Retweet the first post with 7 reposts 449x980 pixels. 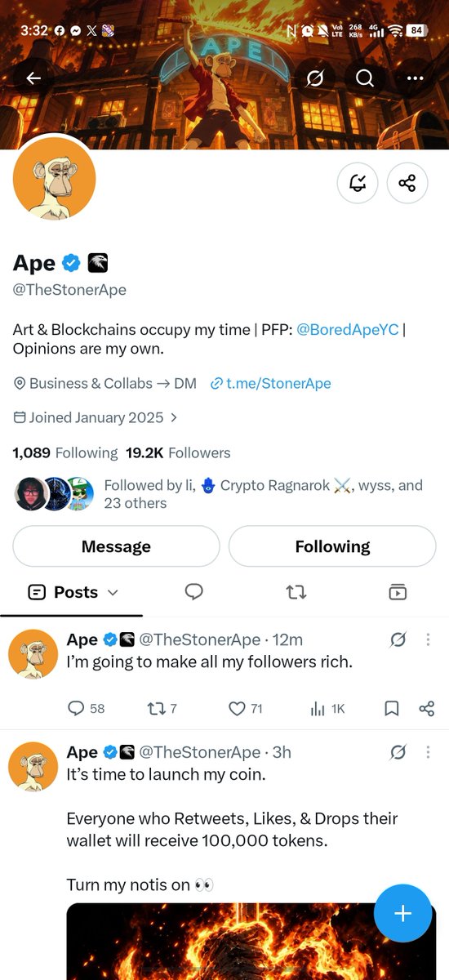163,709
